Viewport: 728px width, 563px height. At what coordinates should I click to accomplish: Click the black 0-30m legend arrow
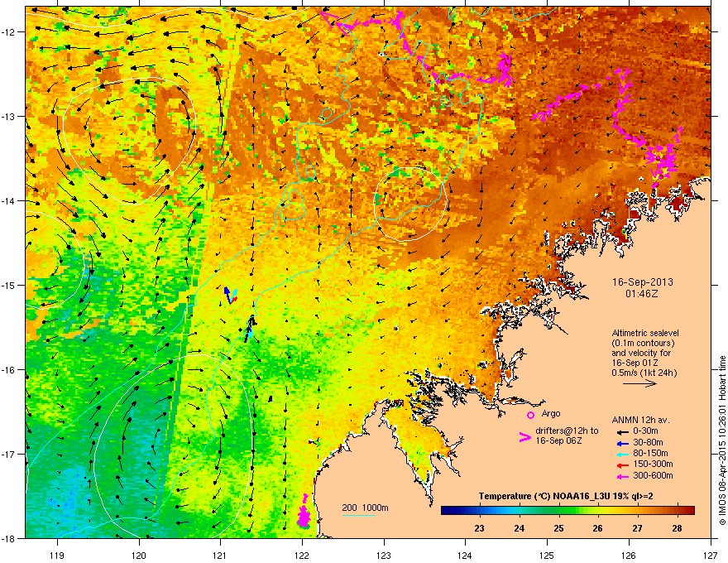coord(621,431)
